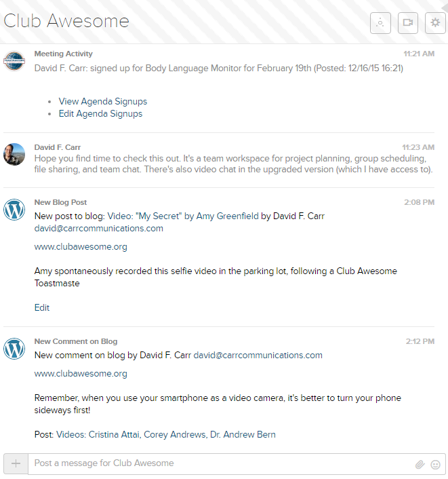The image size is (448, 479).
Task: Click the Meeting Activity sender name
Action: 63,54
